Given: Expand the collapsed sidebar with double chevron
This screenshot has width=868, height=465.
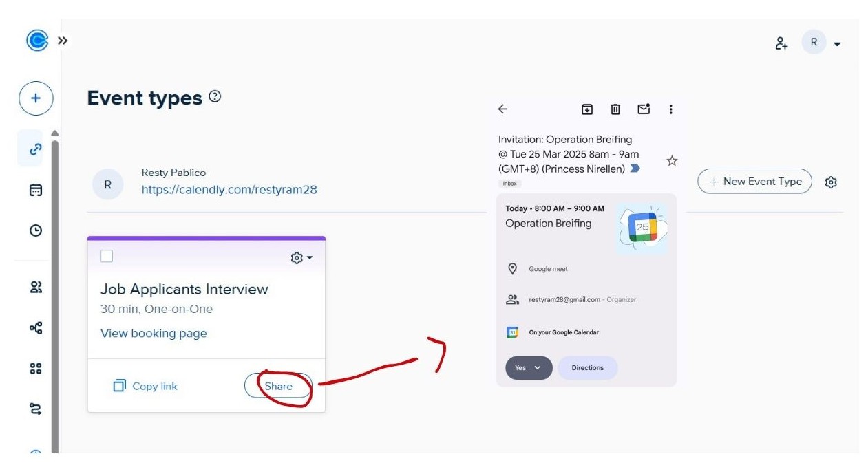Looking at the screenshot, I should click(63, 41).
